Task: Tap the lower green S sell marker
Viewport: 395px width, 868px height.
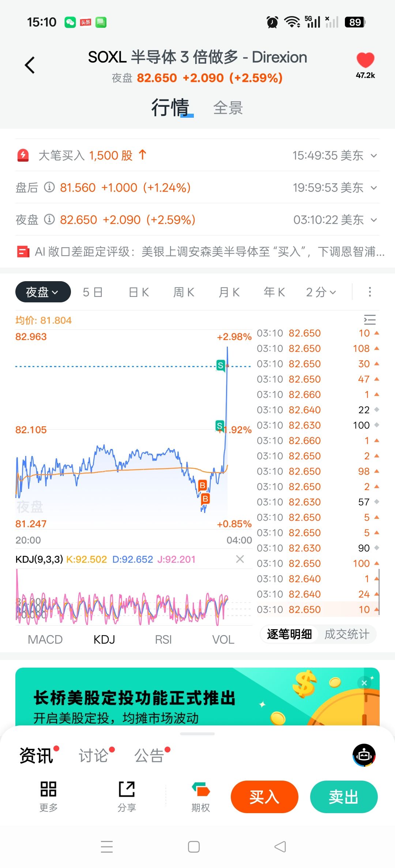Action: coord(219,426)
